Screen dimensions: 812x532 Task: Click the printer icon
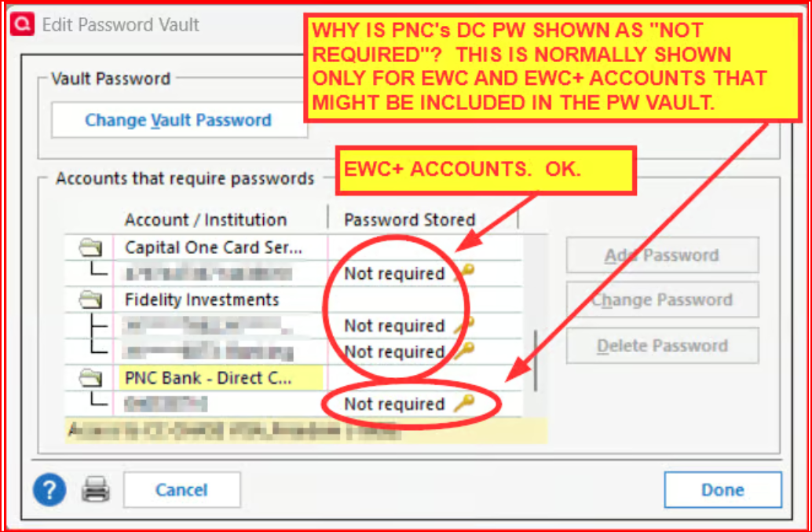(96, 490)
